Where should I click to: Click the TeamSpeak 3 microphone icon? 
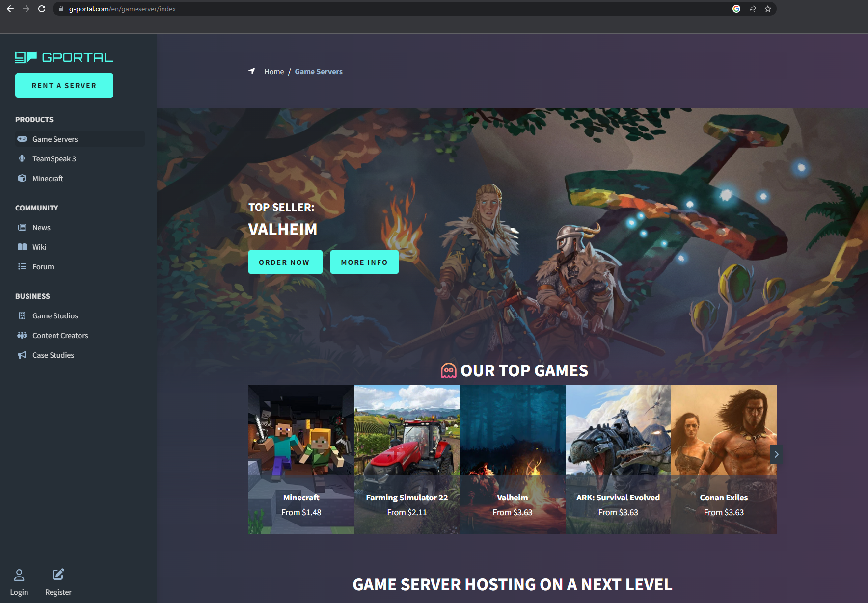pyautogui.click(x=22, y=158)
